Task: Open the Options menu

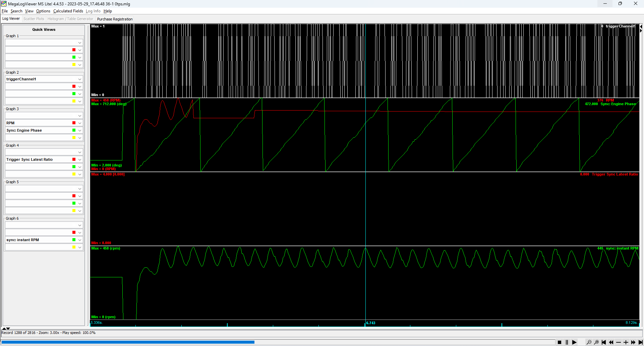Action: coord(43,11)
